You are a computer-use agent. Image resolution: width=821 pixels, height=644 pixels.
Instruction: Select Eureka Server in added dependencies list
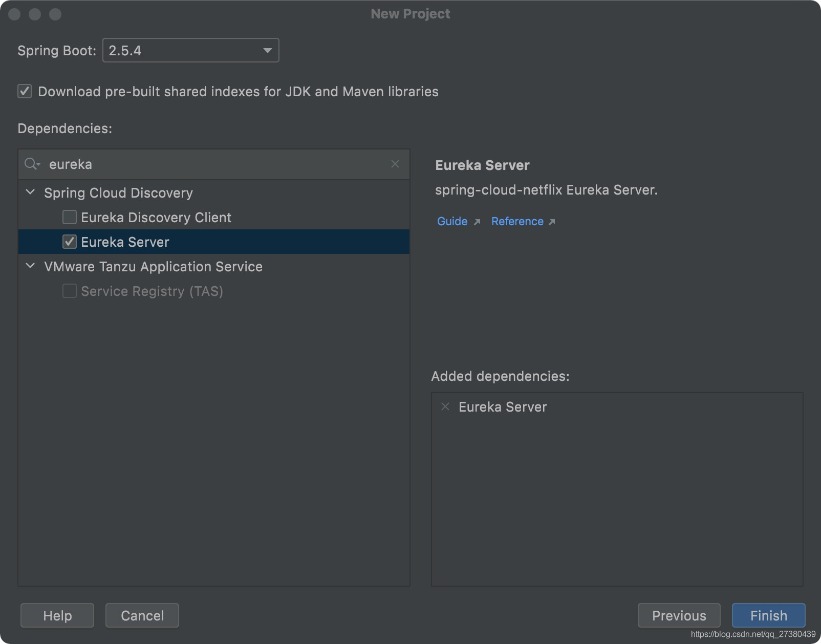(x=503, y=407)
